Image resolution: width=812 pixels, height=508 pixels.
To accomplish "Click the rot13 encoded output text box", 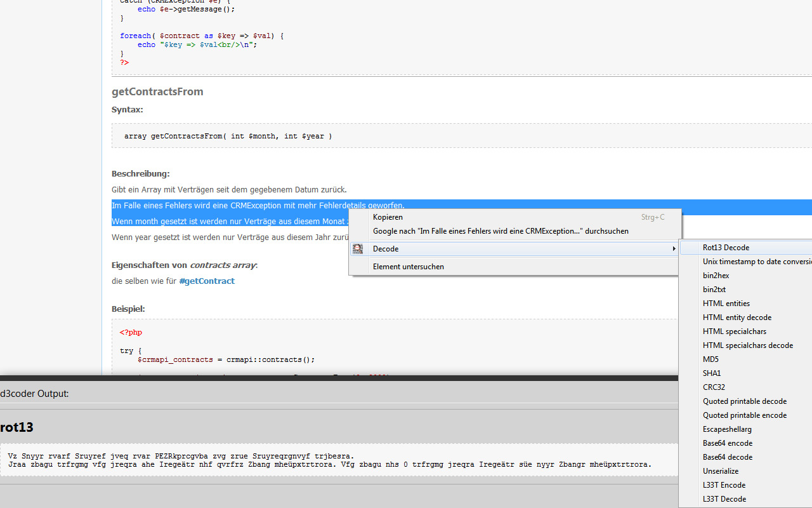I will pos(339,460).
